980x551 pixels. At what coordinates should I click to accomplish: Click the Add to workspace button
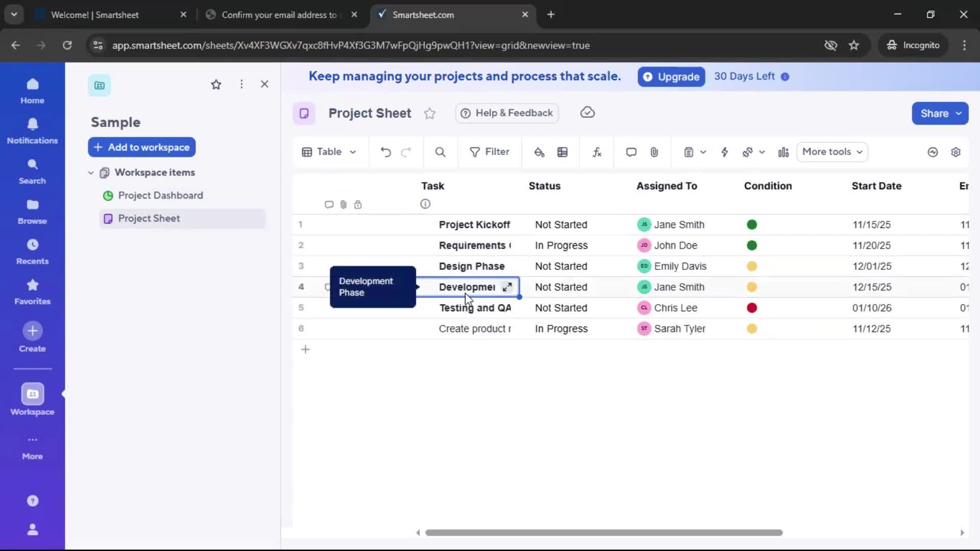tap(141, 147)
